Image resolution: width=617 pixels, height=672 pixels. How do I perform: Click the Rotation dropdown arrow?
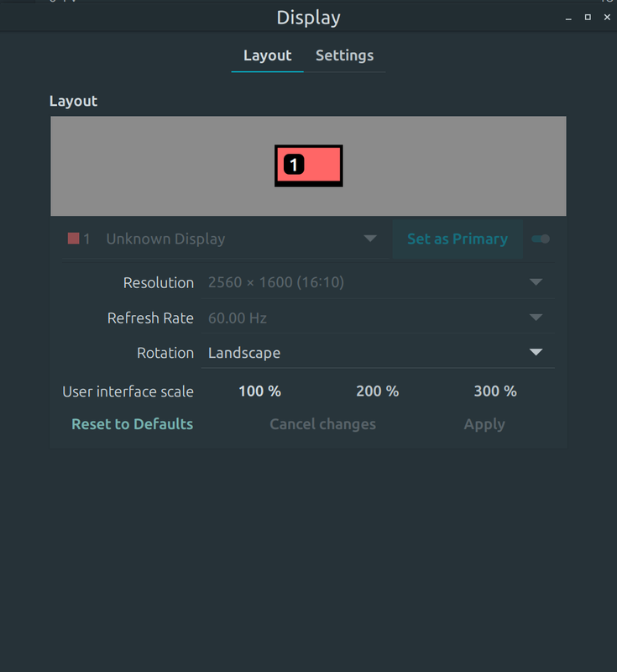click(x=536, y=352)
